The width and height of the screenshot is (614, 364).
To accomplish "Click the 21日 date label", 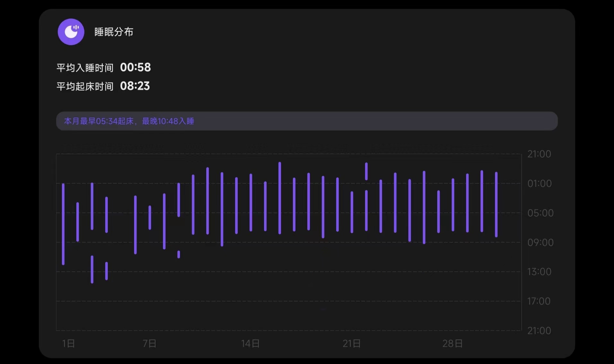I will (352, 344).
